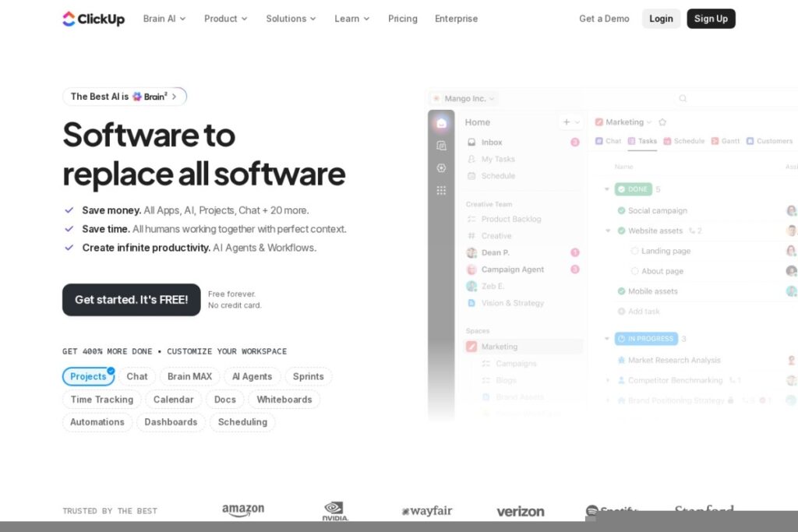Click the plus icon next to Home

coord(567,122)
